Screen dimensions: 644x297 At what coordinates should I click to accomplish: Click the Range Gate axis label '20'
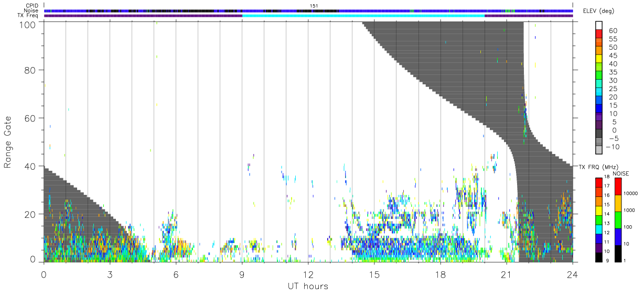(30, 214)
